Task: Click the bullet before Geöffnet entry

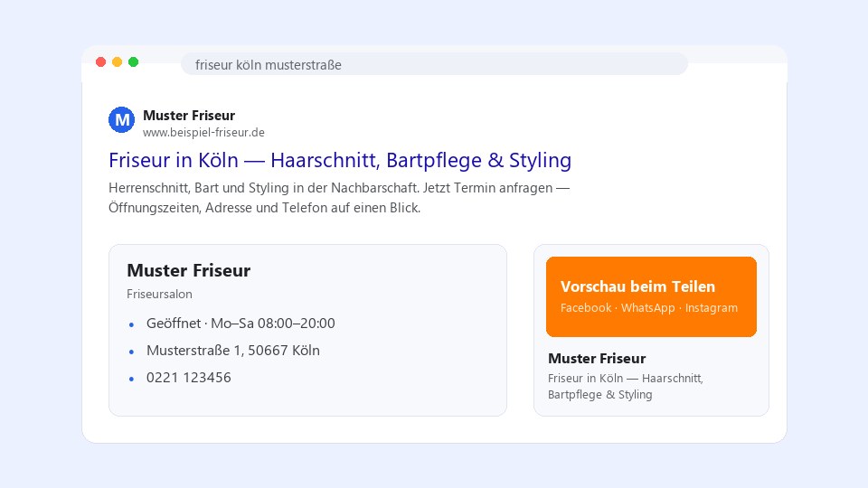Action: point(131,324)
